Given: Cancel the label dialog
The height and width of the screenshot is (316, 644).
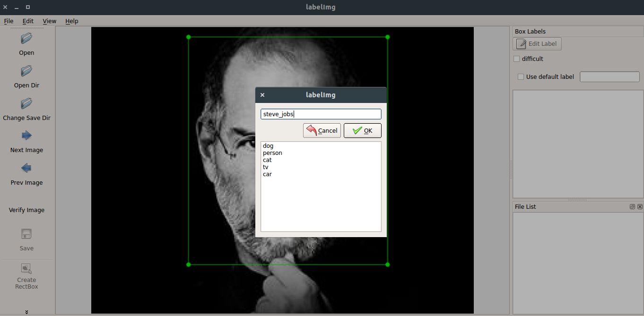Looking at the screenshot, I should click(x=322, y=131).
